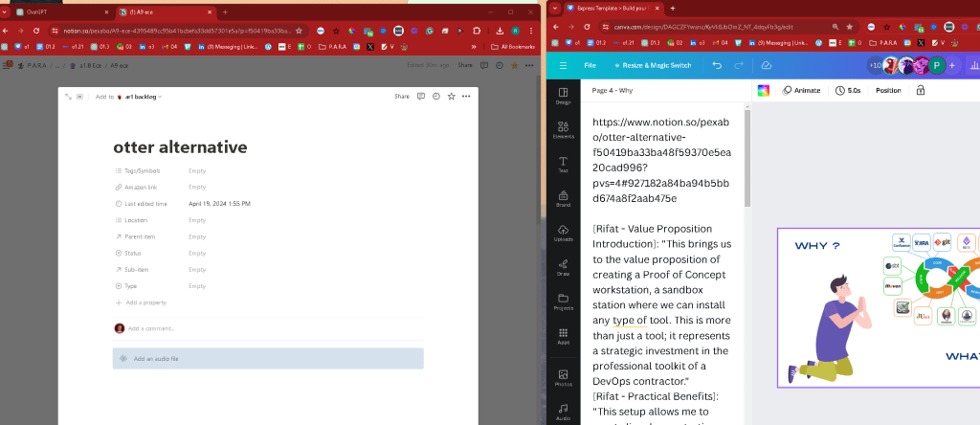Reload the Canva page
Viewport: 980px width, 425px height.
[x=587, y=27]
